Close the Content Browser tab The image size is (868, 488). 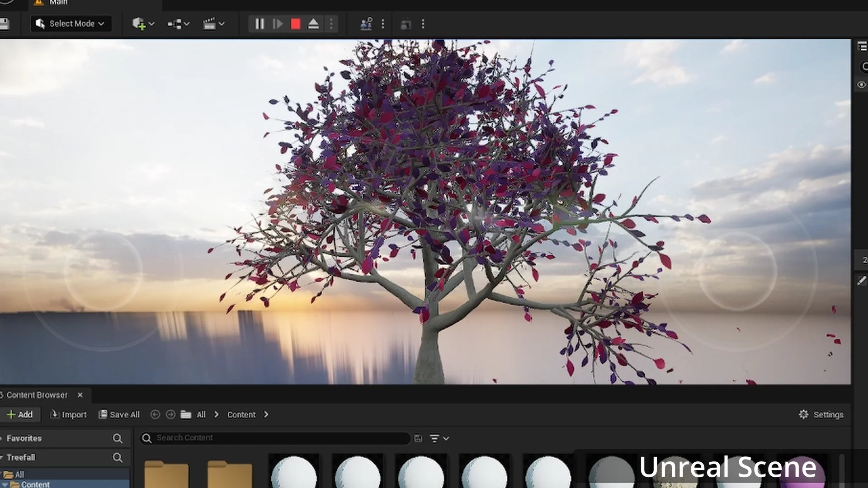(80, 395)
